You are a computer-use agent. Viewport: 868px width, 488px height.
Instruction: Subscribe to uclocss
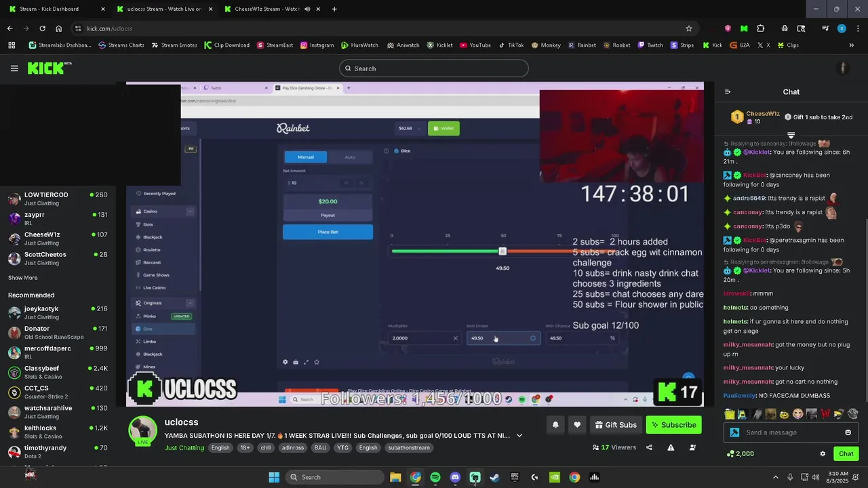673,425
